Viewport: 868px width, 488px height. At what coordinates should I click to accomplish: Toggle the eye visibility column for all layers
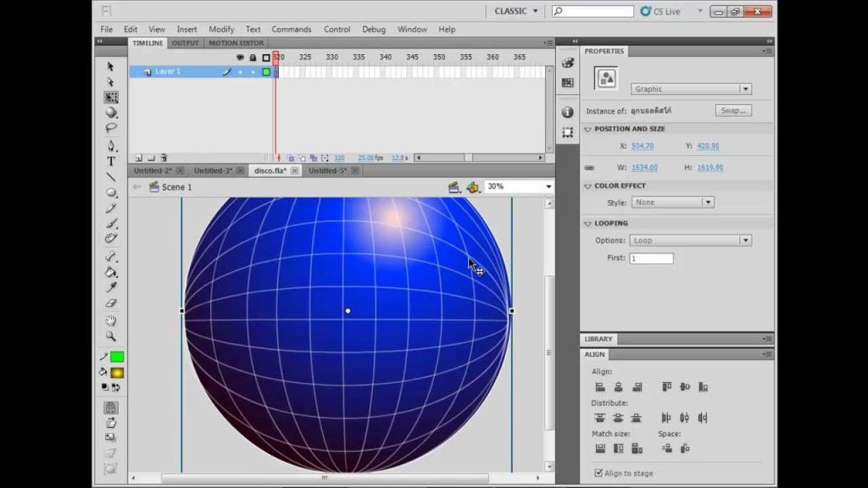tap(240, 58)
